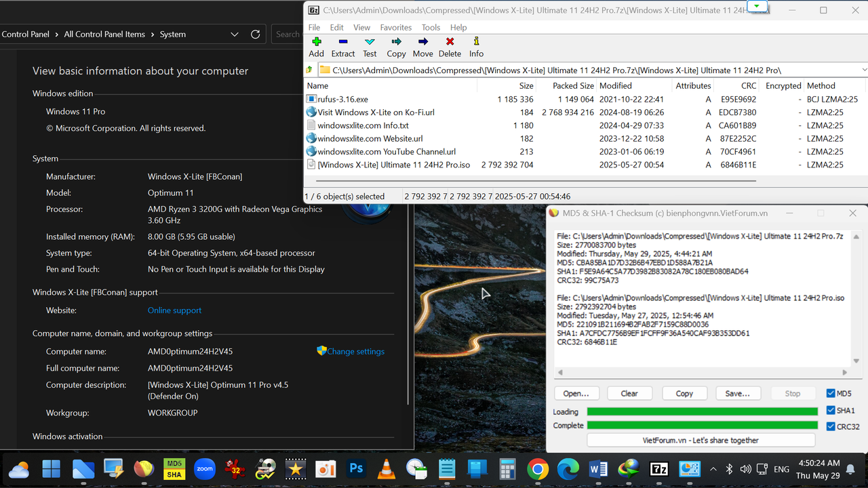The width and height of the screenshot is (868, 488).
Task: Click the Delete icon in 7-Zip
Action: (x=450, y=47)
